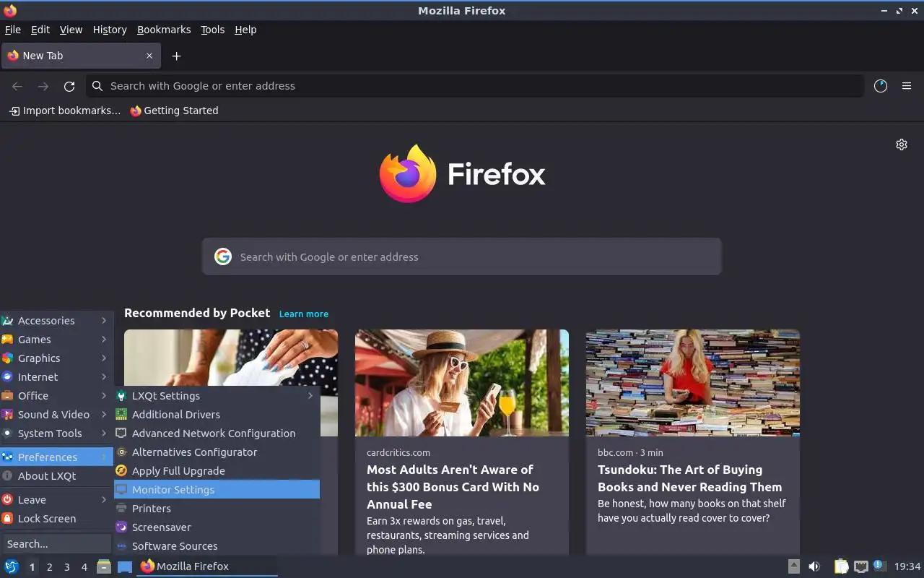The width and height of the screenshot is (924, 578).
Task: Expand the Office category
Action: 56,396
